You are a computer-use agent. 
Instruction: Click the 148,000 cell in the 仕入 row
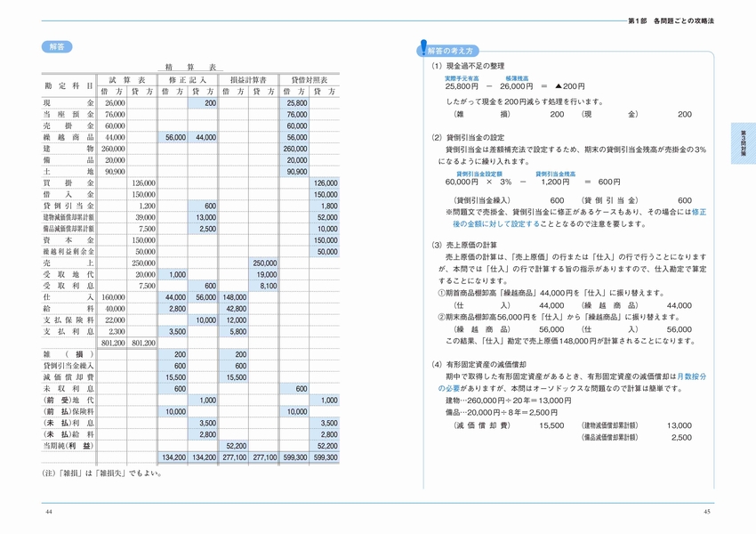235,297
